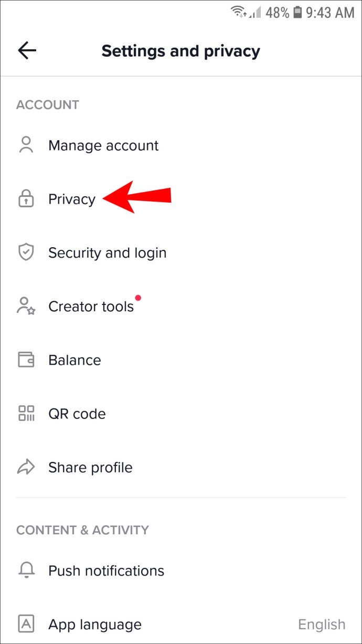
Task: Click the Share profile arrow icon
Action: [26, 467]
